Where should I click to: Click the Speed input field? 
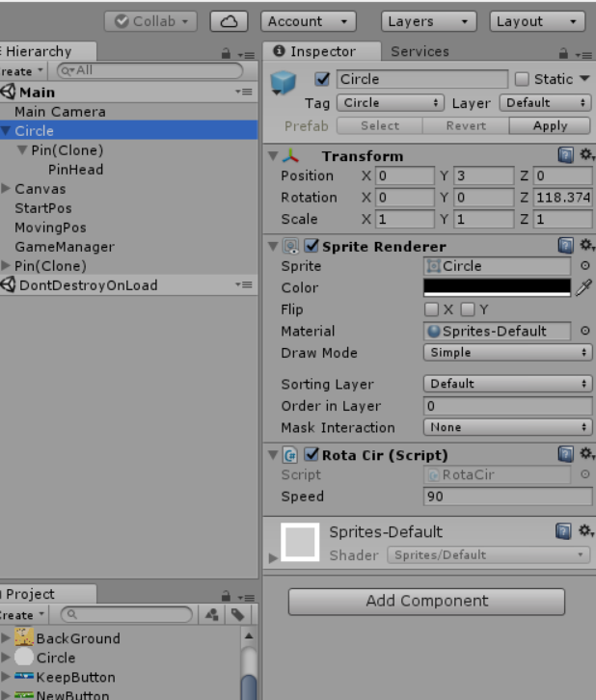point(507,496)
